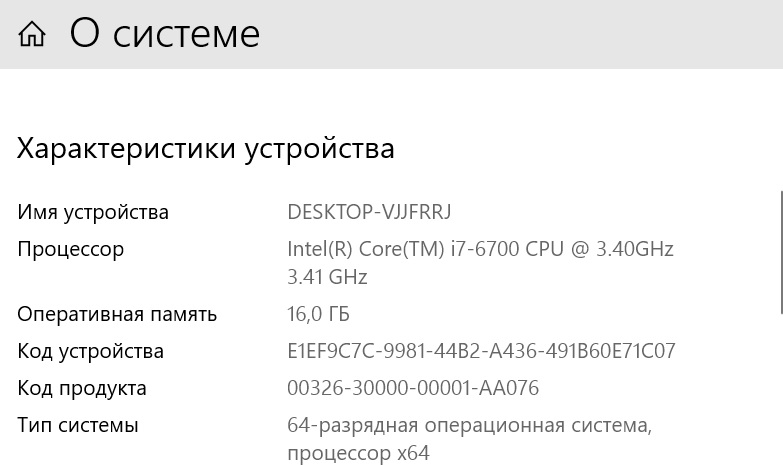
Task: Click the "О системе" page title
Action: coord(165,34)
